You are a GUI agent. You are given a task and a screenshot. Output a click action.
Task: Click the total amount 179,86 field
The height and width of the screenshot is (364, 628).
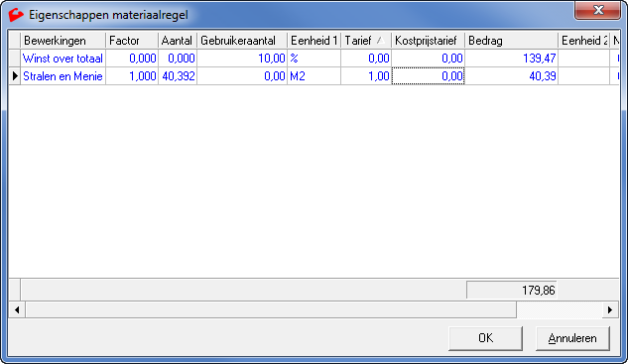click(x=512, y=290)
